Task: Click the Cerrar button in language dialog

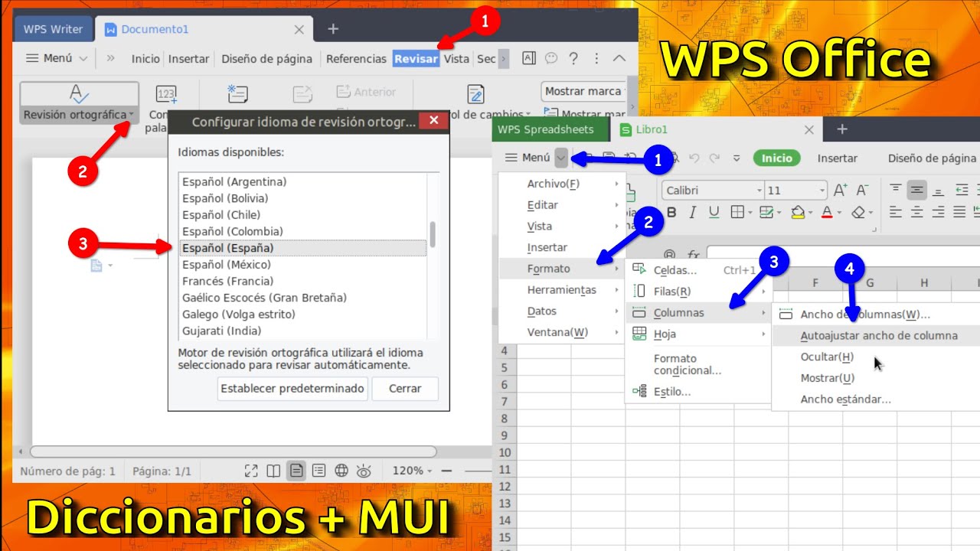Action: [405, 389]
